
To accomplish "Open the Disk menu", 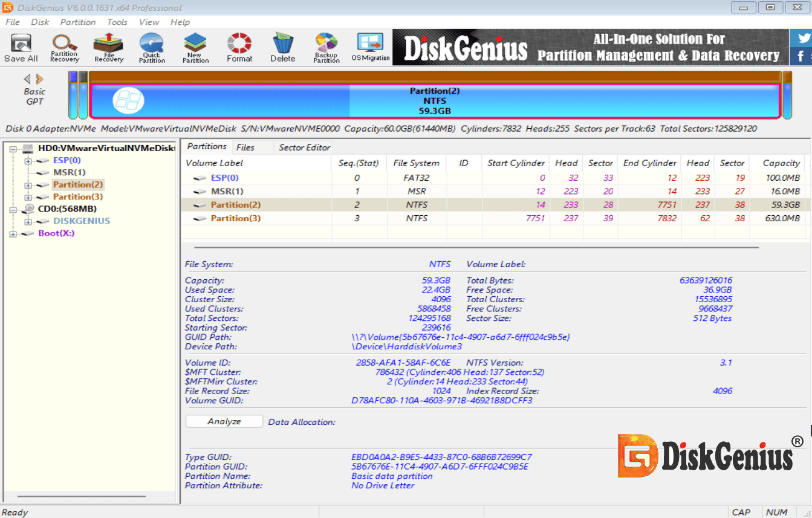I will point(40,22).
